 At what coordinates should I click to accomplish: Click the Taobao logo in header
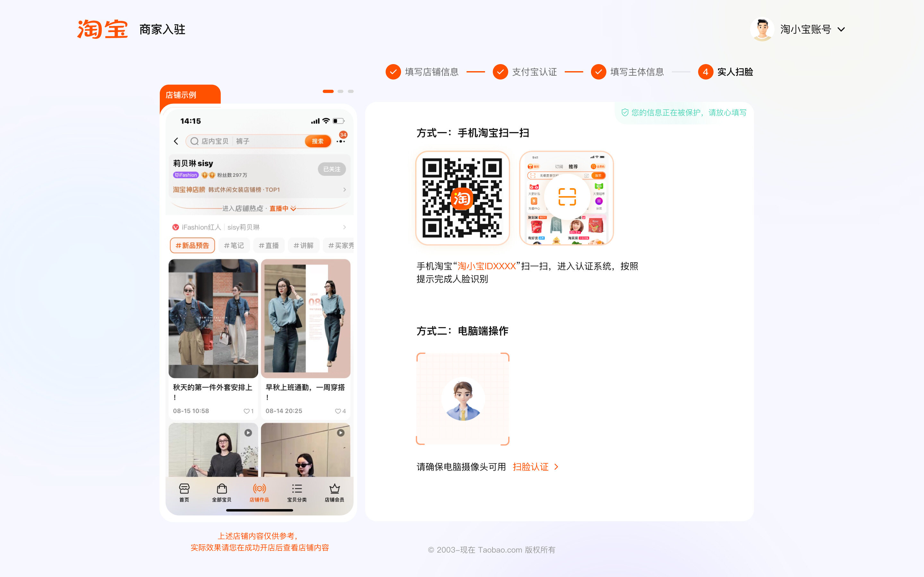click(102, 29)
